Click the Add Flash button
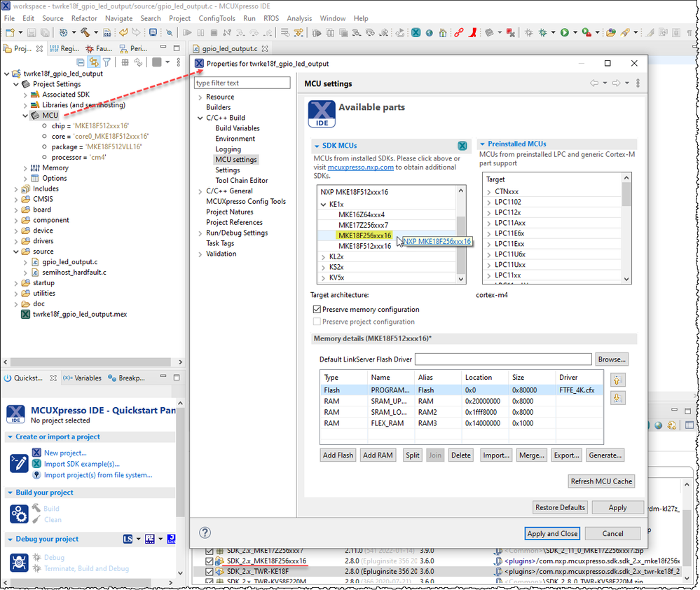 click(338, 455)
